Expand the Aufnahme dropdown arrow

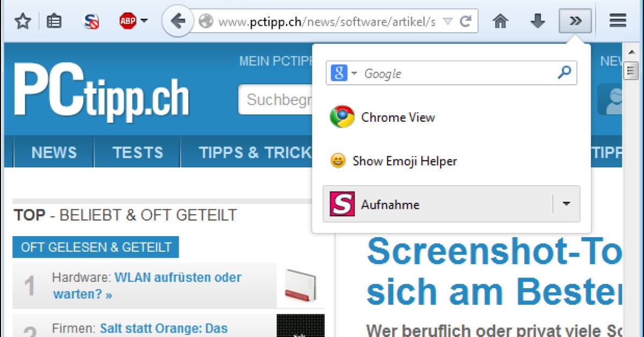click(566, 204)
